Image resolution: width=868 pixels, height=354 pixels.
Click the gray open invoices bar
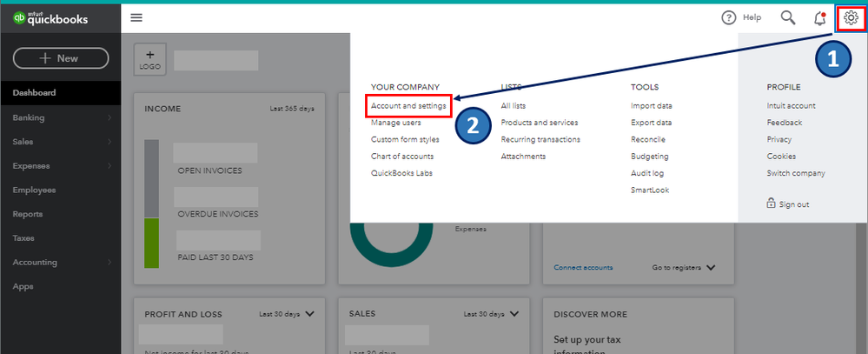tap(152, 178)
